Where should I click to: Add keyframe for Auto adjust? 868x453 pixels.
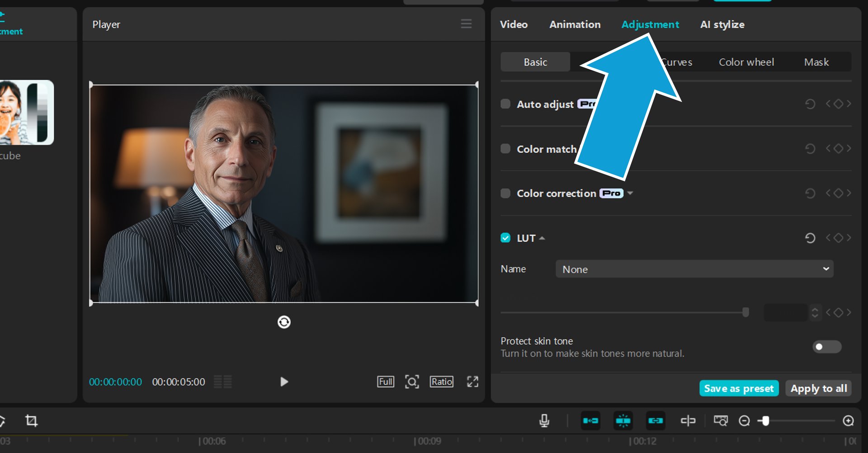(838, 104)
